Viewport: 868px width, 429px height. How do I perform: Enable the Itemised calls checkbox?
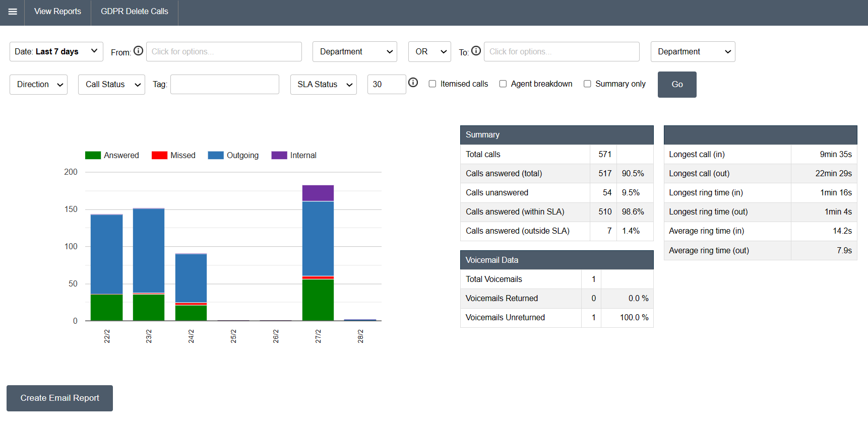[x=432, y=84]
